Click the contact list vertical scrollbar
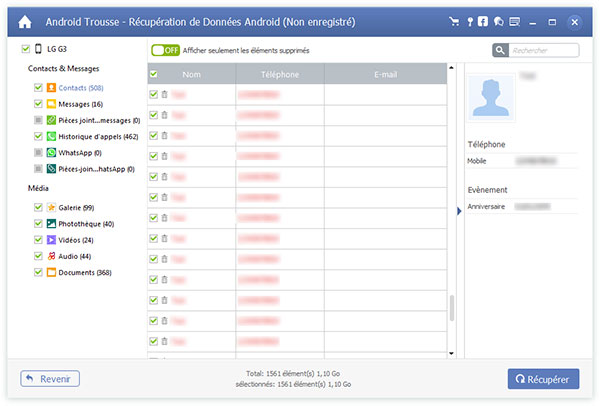Viewport: 600px width, 406px height. click(451, 308)
